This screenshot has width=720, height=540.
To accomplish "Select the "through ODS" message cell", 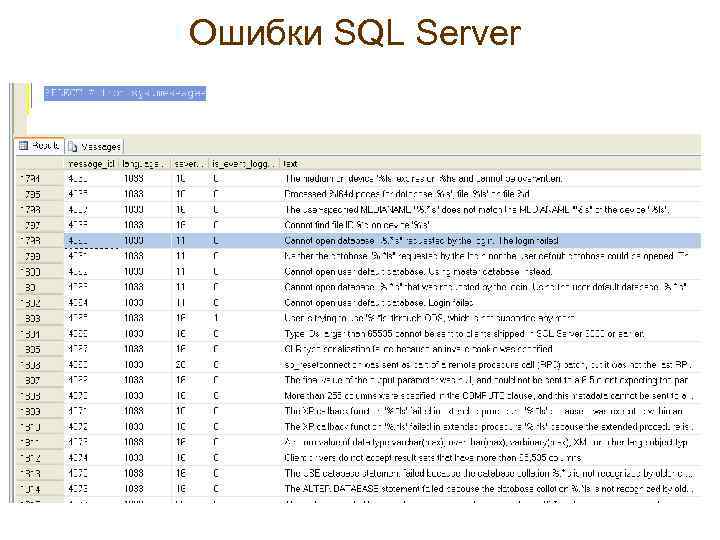I will click(x=490, y=318).
